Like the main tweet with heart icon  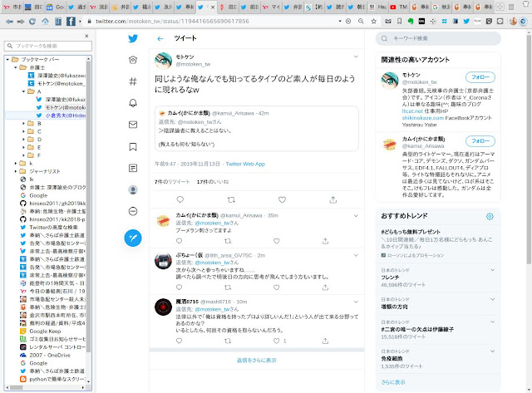[282, 199]
